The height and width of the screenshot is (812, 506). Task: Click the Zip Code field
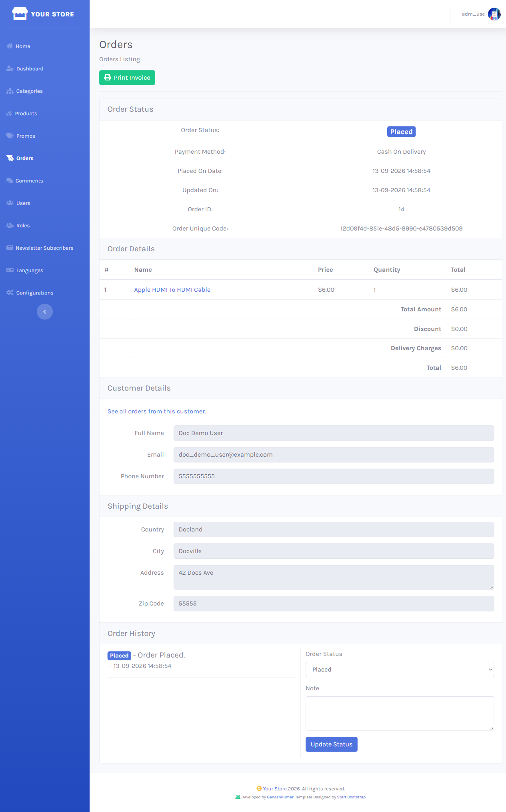334,603
